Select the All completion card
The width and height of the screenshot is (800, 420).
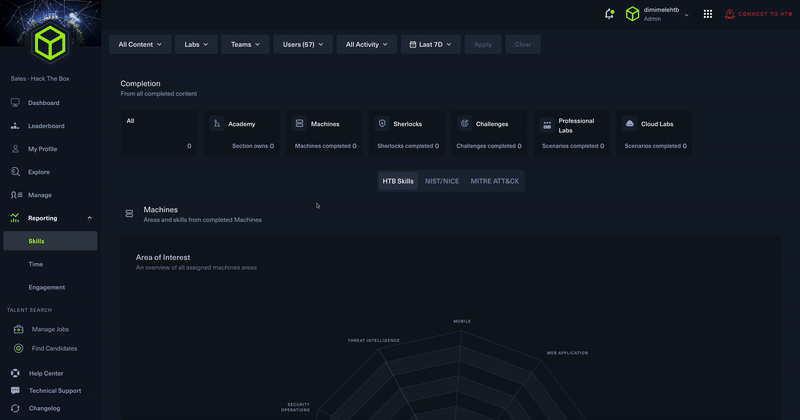click(x=159, y=133)
